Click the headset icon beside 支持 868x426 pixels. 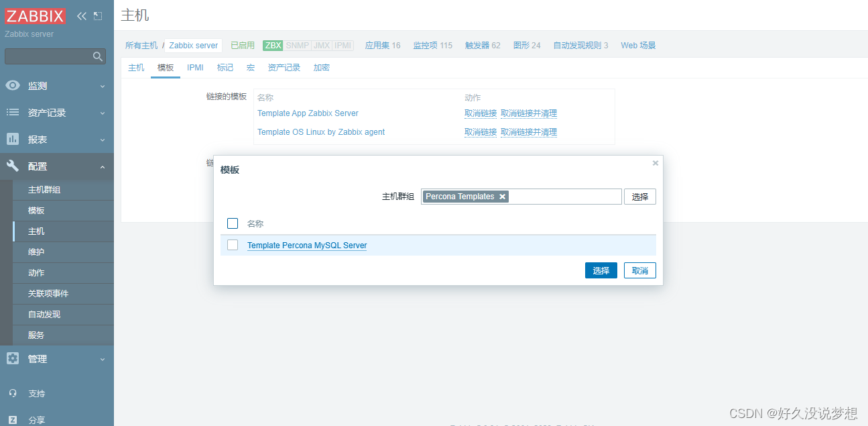tap(13, 393)
